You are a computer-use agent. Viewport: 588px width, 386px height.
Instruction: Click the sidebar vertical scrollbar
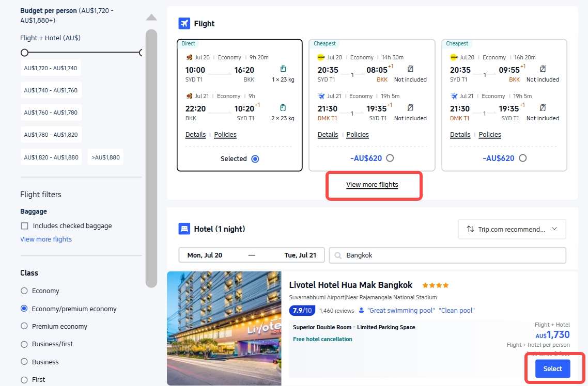(x=151, y=158)
